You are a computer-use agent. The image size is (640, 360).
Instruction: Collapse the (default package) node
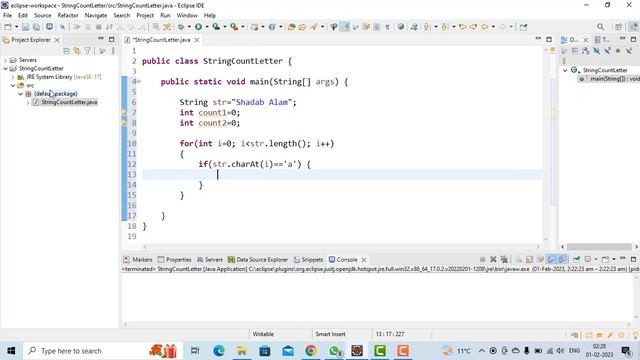[x=20, y=94]
